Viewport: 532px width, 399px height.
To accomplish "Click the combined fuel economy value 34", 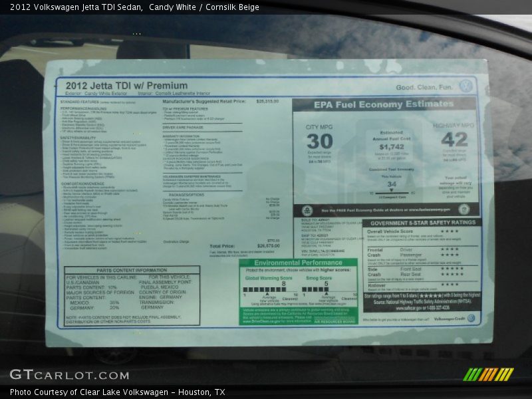I will (x=392, y=184).
